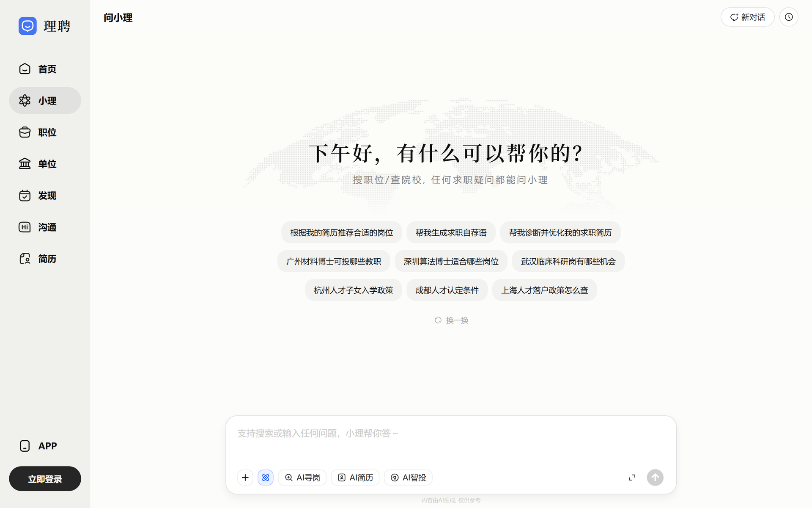812x508 pixels.
Task: Refresh suggestions with 换一换
Action: coord(451,320)
